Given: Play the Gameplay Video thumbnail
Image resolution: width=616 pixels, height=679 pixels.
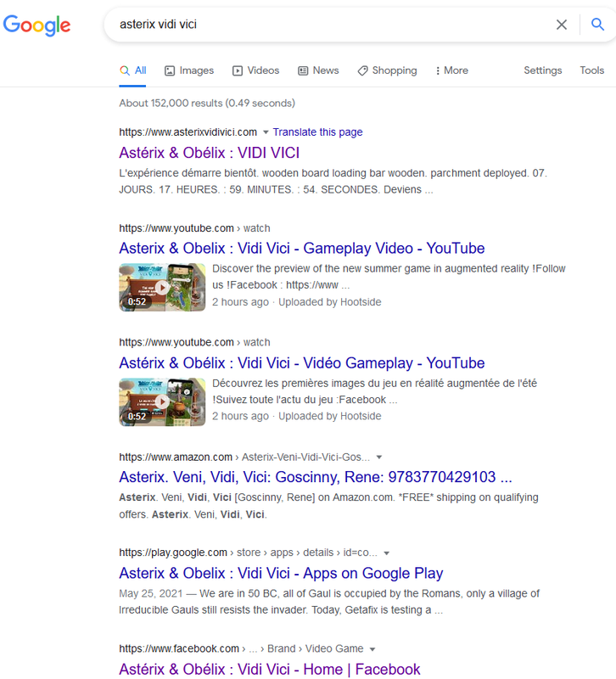Looking at the screenshot, I should (162, 287).
